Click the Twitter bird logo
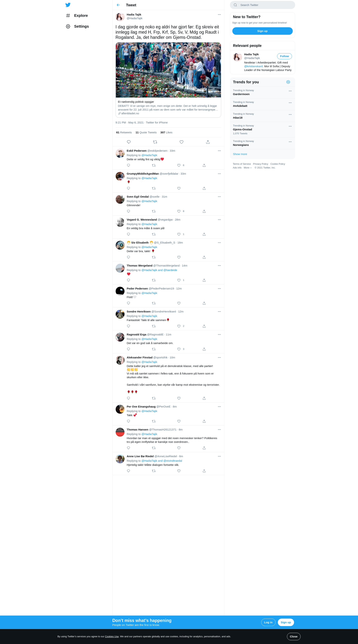Viewport: 358px width, 644px height. click(68, 5)
